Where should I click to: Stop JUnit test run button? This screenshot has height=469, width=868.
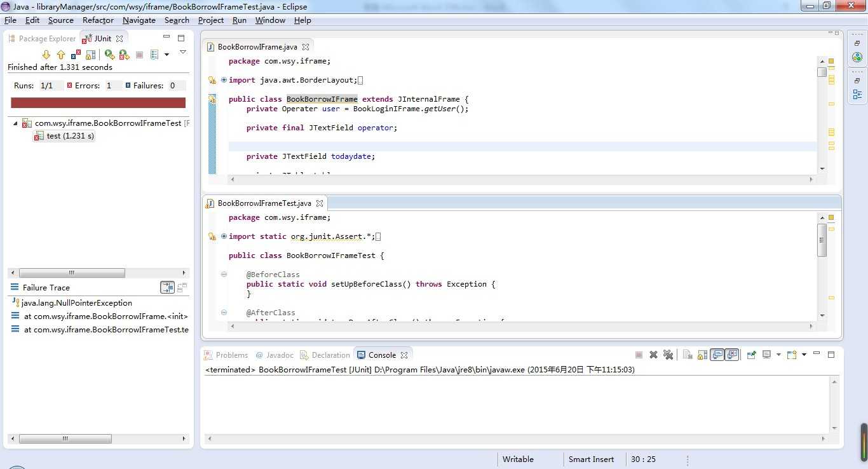coord(139,55)
